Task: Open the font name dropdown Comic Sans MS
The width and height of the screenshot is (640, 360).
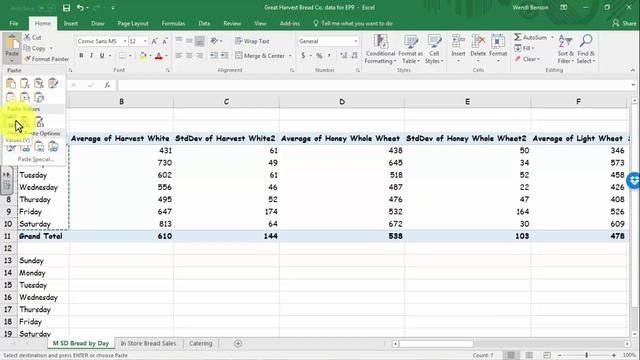Action: 125,41
